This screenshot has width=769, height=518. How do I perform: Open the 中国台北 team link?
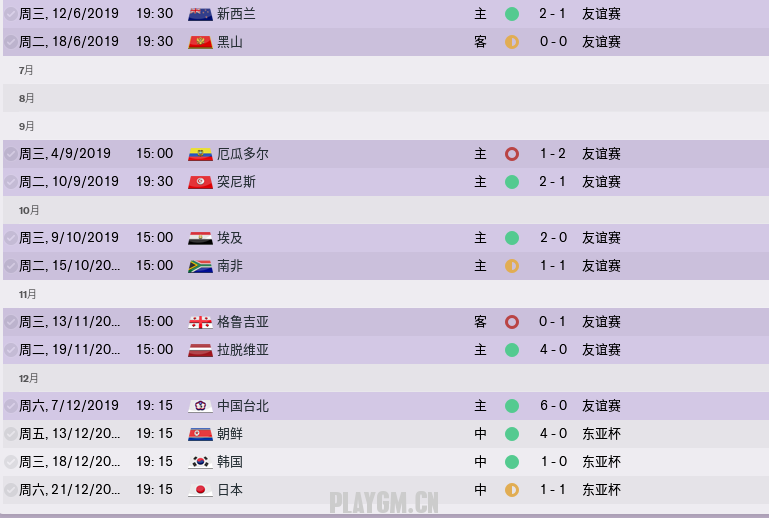pos(243,406)
